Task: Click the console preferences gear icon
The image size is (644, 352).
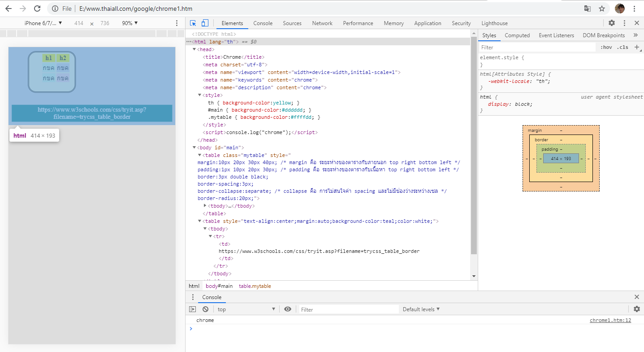Action: point(636,309)
